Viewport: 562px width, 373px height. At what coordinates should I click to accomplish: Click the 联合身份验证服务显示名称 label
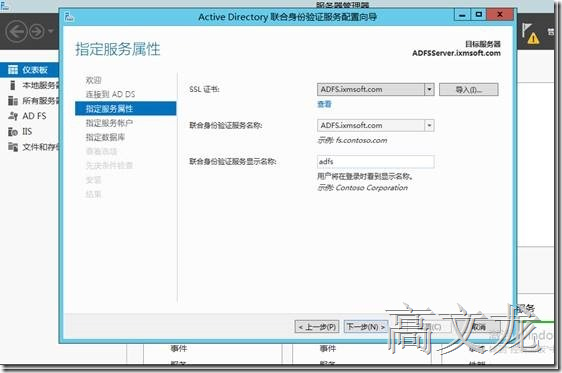[x=233, y=162]
